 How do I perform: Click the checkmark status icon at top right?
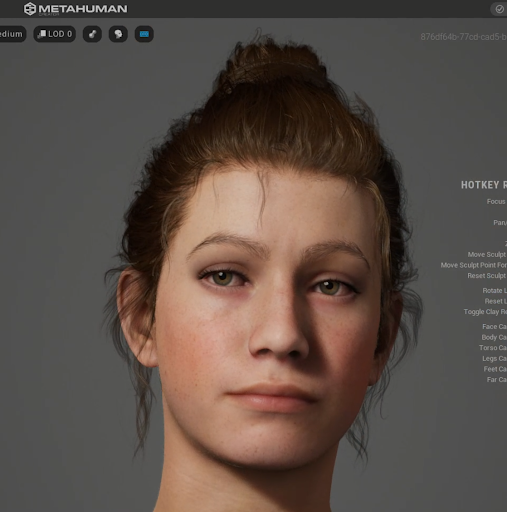click(x=499, y=9)
